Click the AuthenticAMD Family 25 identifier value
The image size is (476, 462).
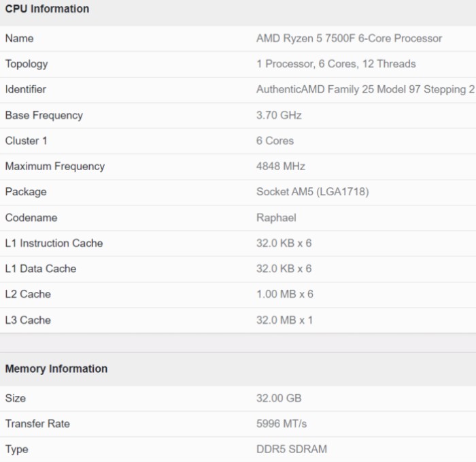(x=364, y=89)
